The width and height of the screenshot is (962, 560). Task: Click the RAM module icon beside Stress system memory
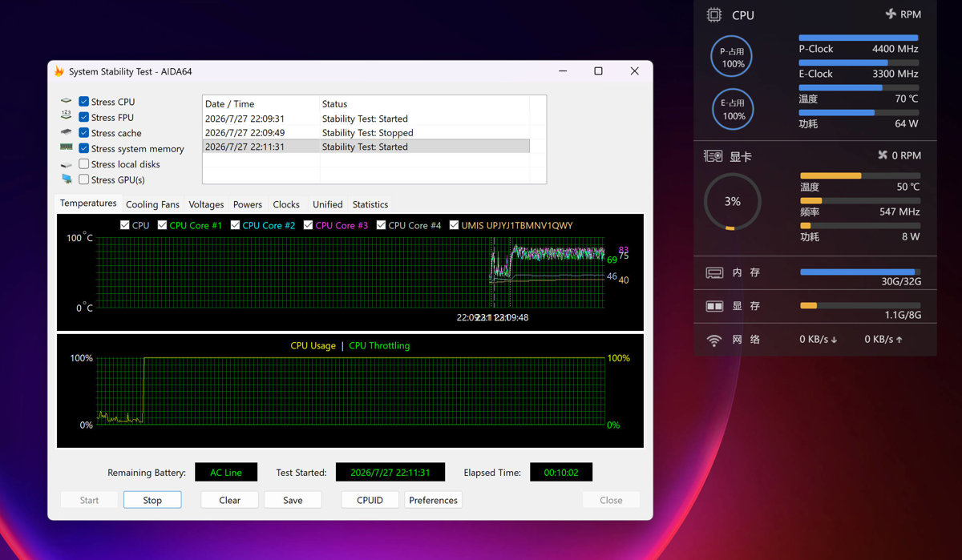[66, 147]
